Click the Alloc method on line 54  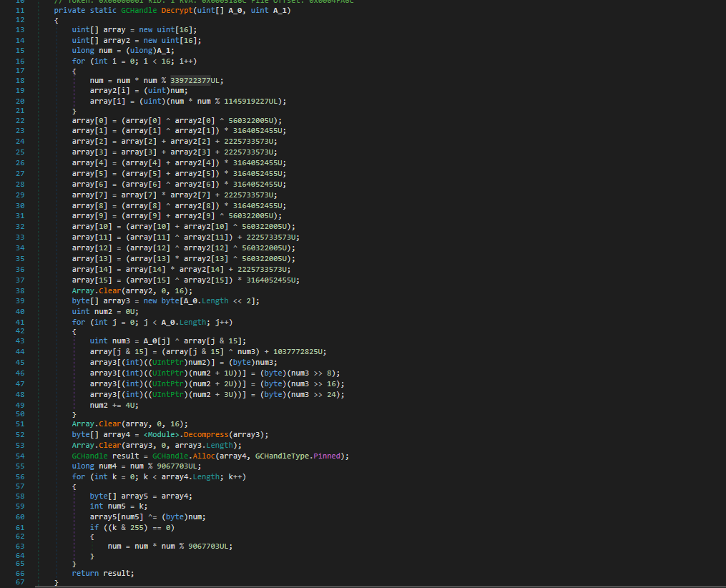pos(204,456)
